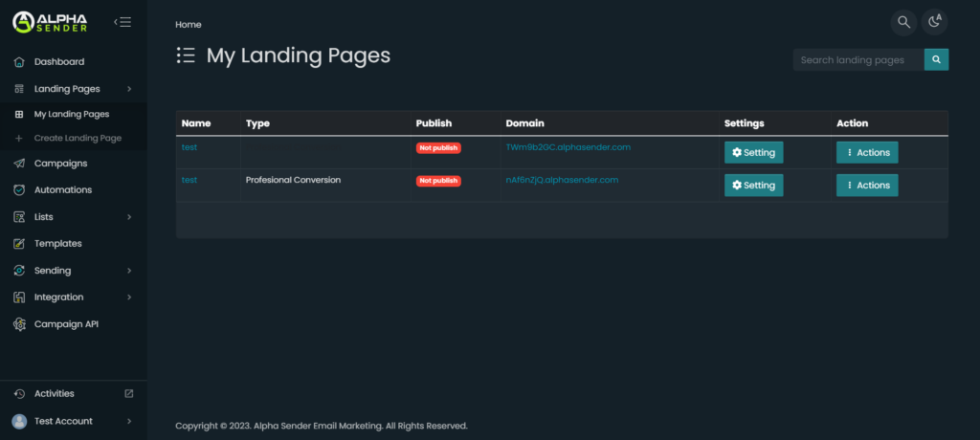Visit TWm9b2GC.alphasender.com domain link

point(568,147)
